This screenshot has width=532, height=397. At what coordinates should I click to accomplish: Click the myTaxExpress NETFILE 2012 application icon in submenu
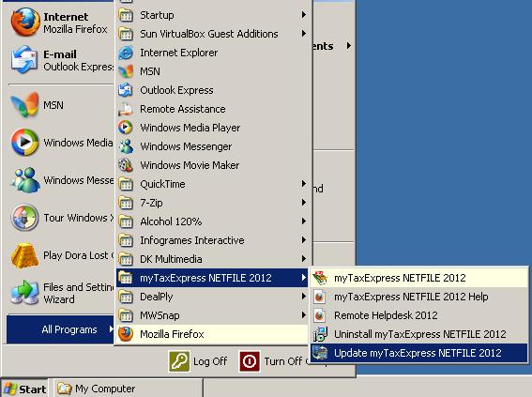[x=320, y=278]
